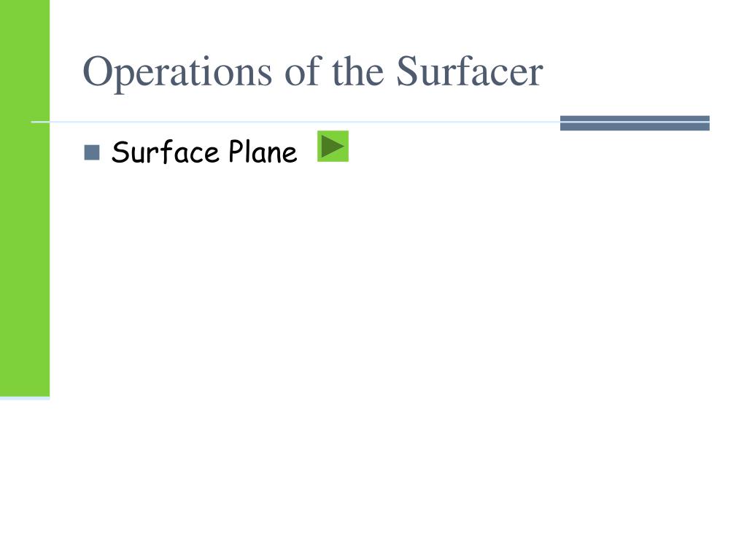Click the dark triangle inside the green square
This screenshot has width=747, height=560.
pyautogui.click(x=333, y=146)
